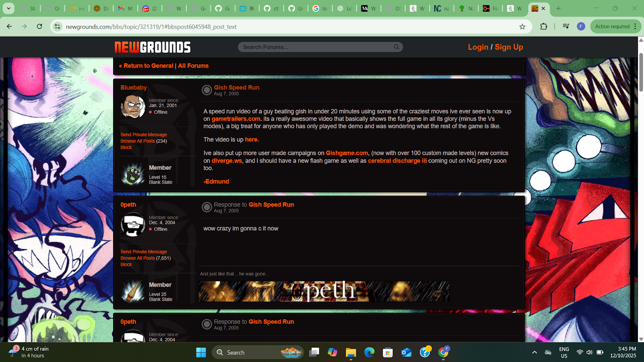This screenshot has width=644, height=362.
Task: Click the 'here.' video link
Action: [252, 140]
